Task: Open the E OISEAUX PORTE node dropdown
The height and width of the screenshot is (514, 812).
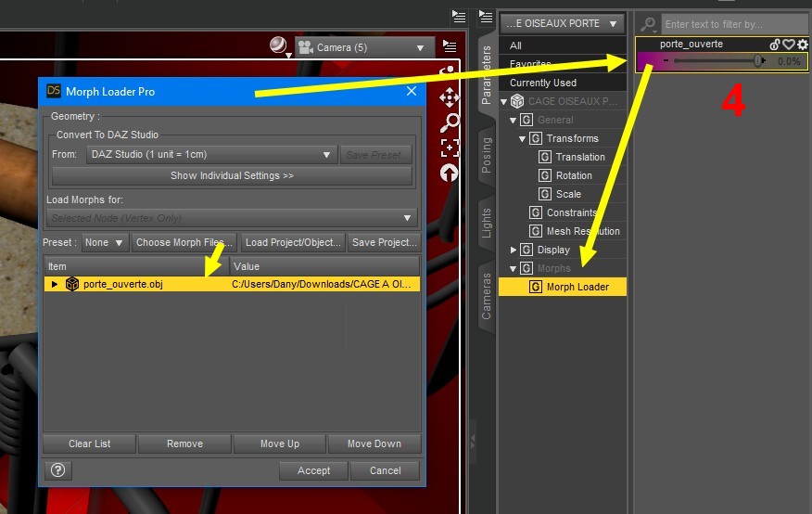Action: tap(562, 24)
